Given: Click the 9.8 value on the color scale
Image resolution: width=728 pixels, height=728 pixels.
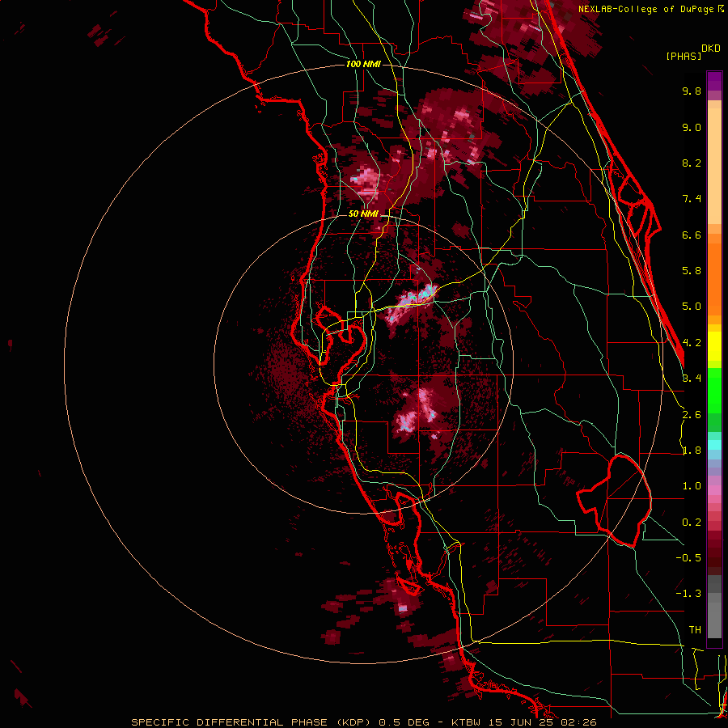Looking at the screenshot, I should (692, 91).
